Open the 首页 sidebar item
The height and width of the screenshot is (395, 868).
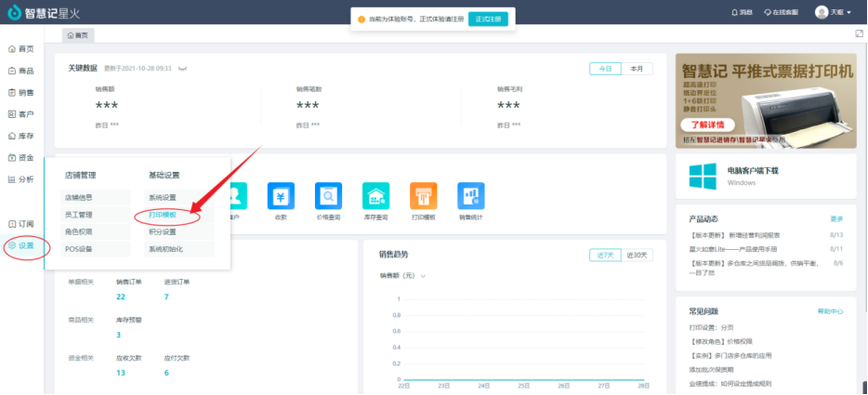[x=21, y=49]
